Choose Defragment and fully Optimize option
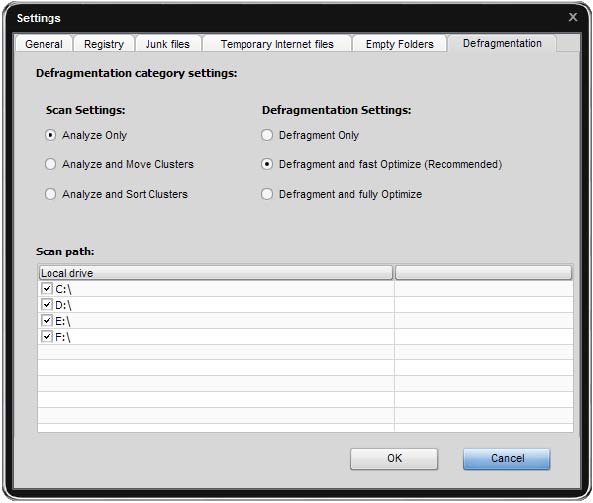593x503 pixels. coord(267,194)
